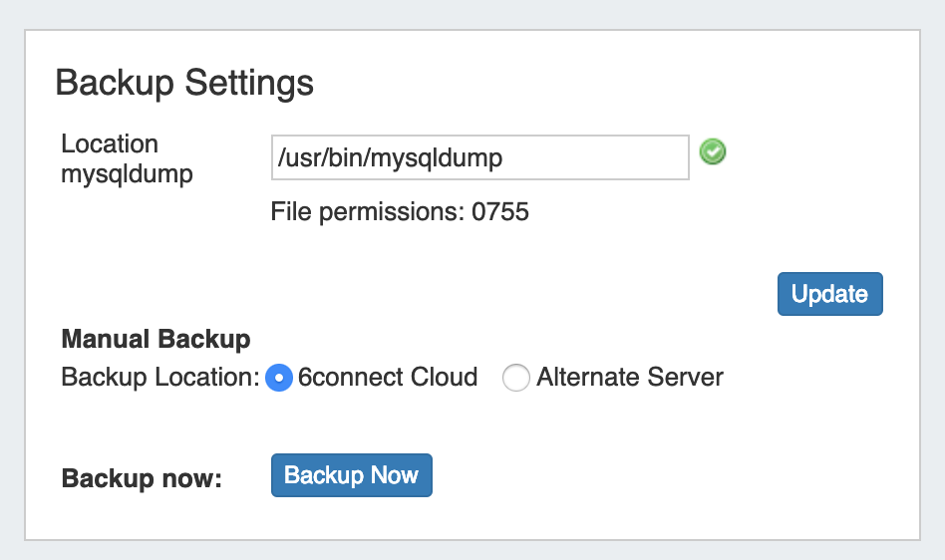945x560 pixels.
Task: Click the "Location mysqldump" field label
Action: click(127, 158)
